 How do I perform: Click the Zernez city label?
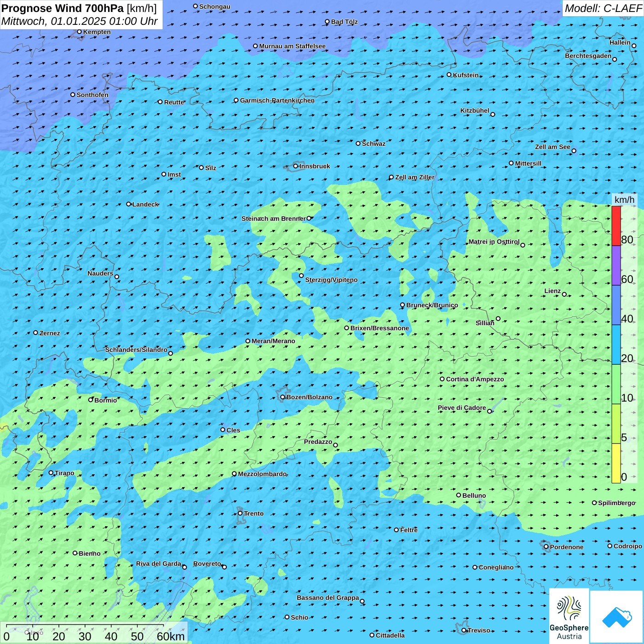(50, 333)
